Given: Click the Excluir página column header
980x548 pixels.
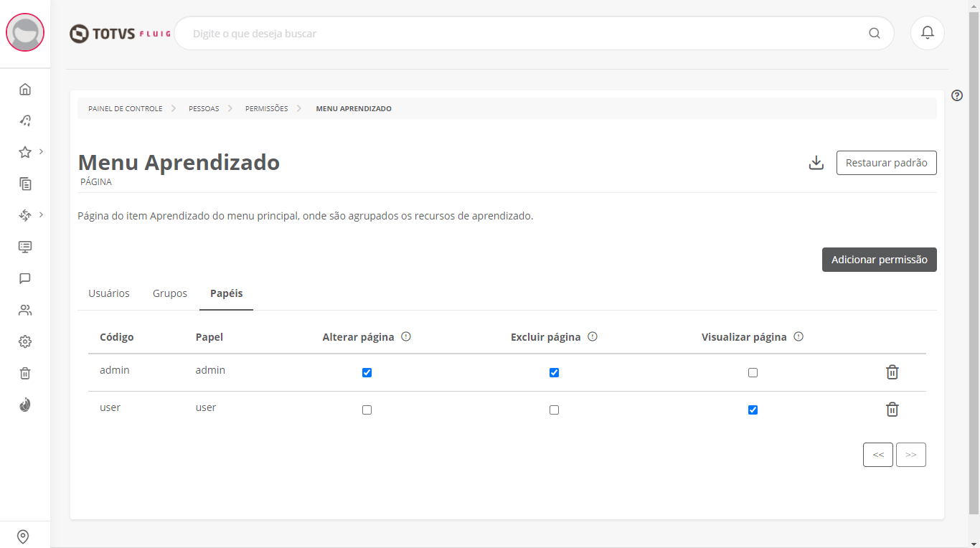Looking at the screenshot, I should pos(546,337).
